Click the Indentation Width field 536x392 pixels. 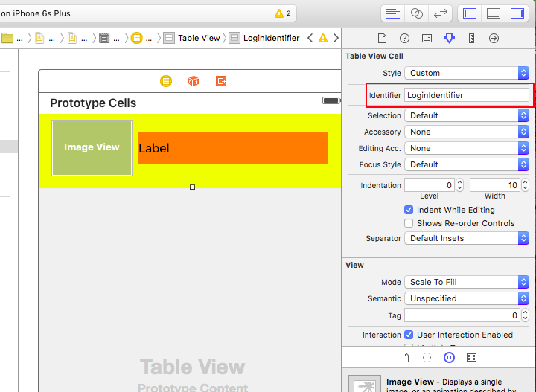494,185
